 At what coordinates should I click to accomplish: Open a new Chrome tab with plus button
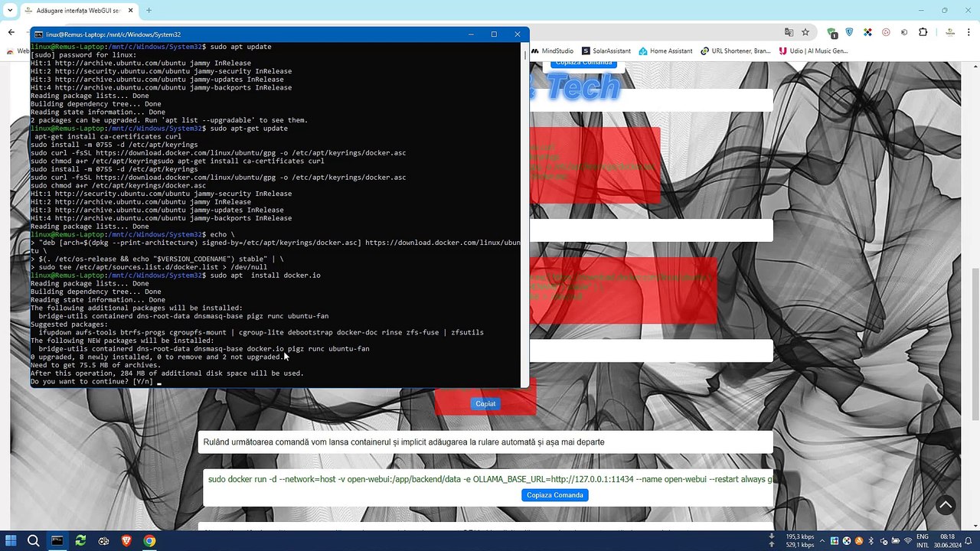(149, 11)
